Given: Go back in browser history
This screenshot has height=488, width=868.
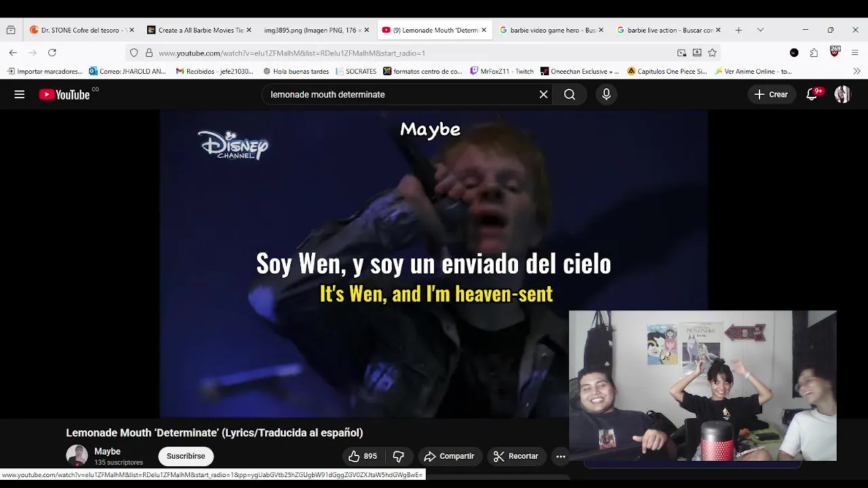Looking at the screenshot, I should point(13,53).
